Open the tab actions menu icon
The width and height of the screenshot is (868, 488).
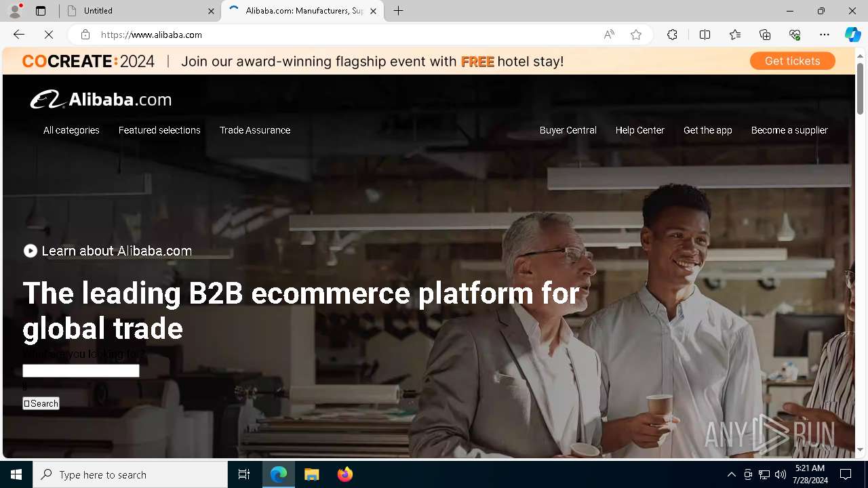(41, 11)
